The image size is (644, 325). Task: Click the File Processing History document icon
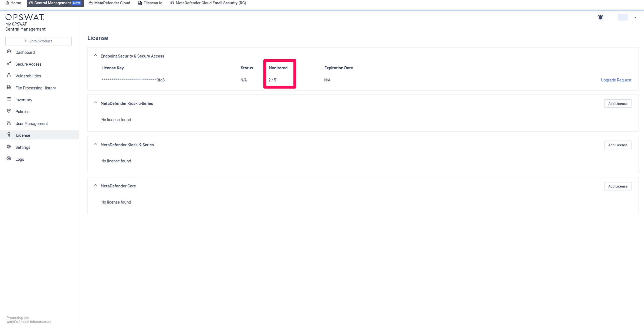tap(9, 87)
